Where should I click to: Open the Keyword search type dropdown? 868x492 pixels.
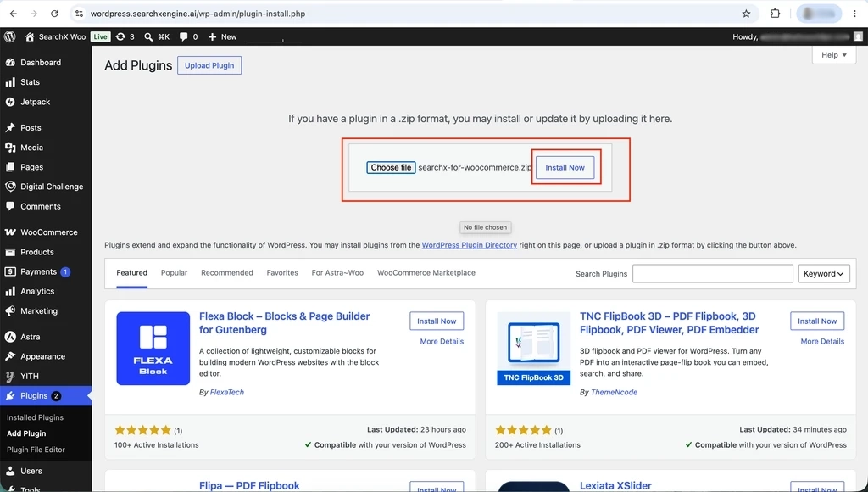click(824, 274)
